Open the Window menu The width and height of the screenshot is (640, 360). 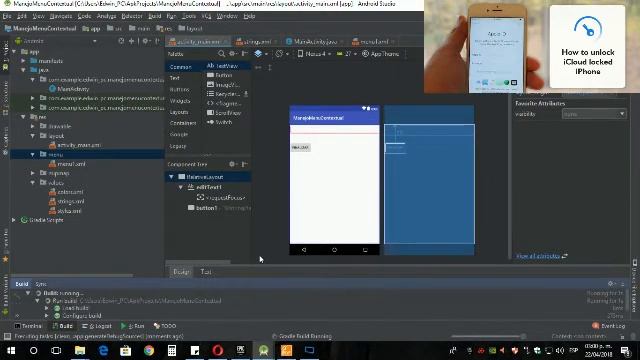pyautogui.click(x=227, y=16)
